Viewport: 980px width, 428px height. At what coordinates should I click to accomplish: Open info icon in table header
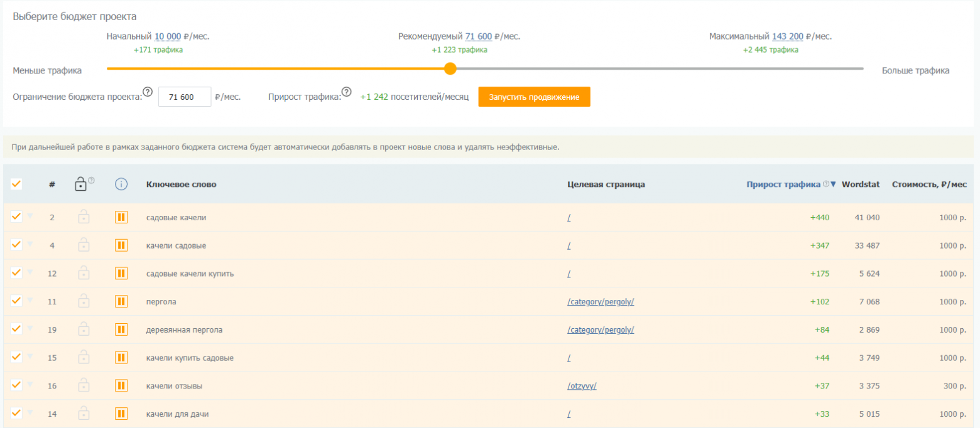point(121,184)
